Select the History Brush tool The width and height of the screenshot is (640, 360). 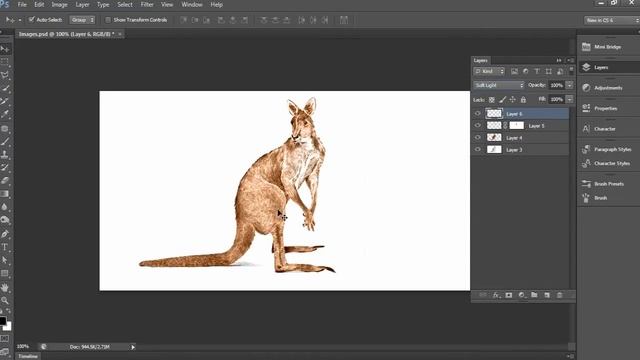pyautogui.click(x=5, y=167)
